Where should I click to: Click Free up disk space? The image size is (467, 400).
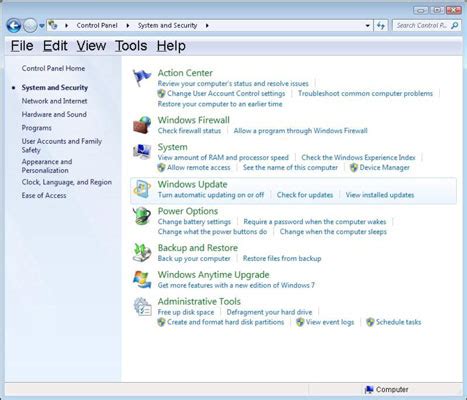point(186,312)
